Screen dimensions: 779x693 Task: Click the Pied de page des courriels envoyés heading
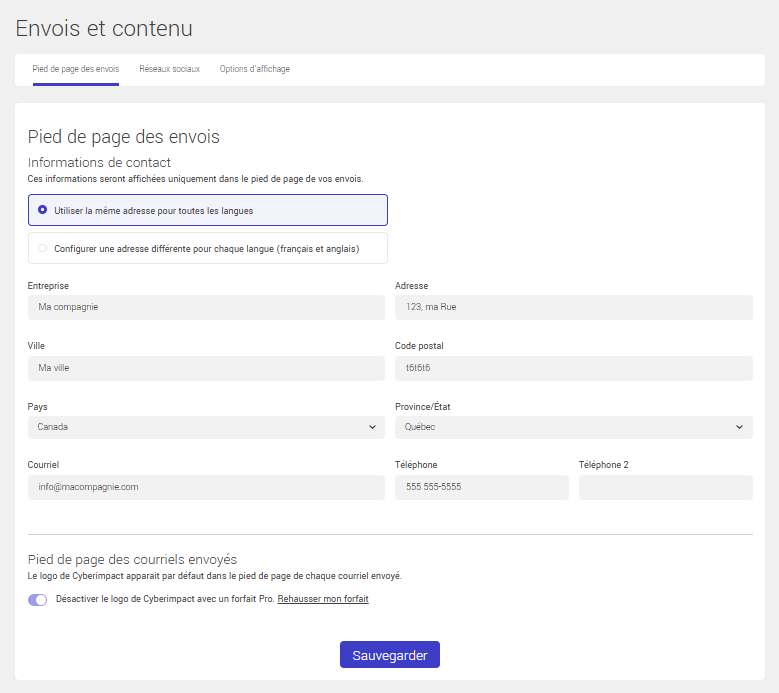click(132, 559)
